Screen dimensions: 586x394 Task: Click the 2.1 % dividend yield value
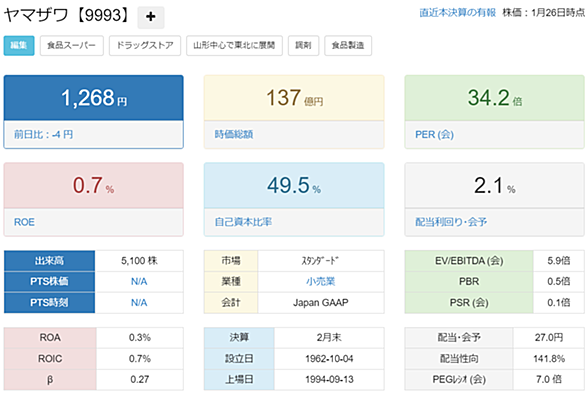click(495, 186)
